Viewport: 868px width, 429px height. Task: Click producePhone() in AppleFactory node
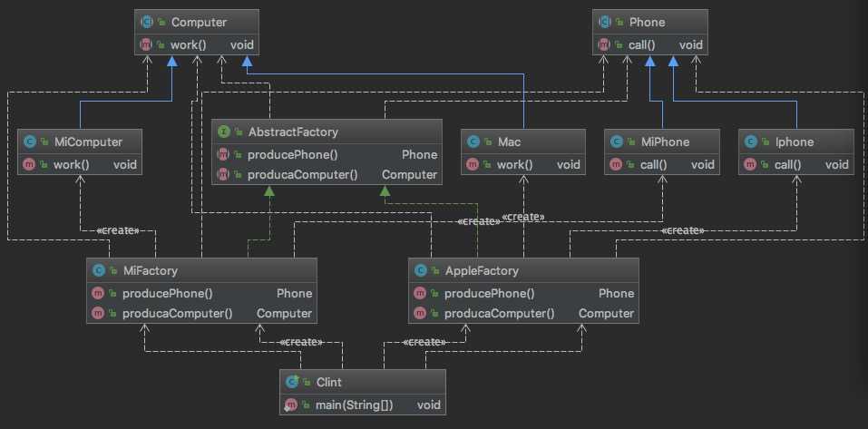coord(490,293)
